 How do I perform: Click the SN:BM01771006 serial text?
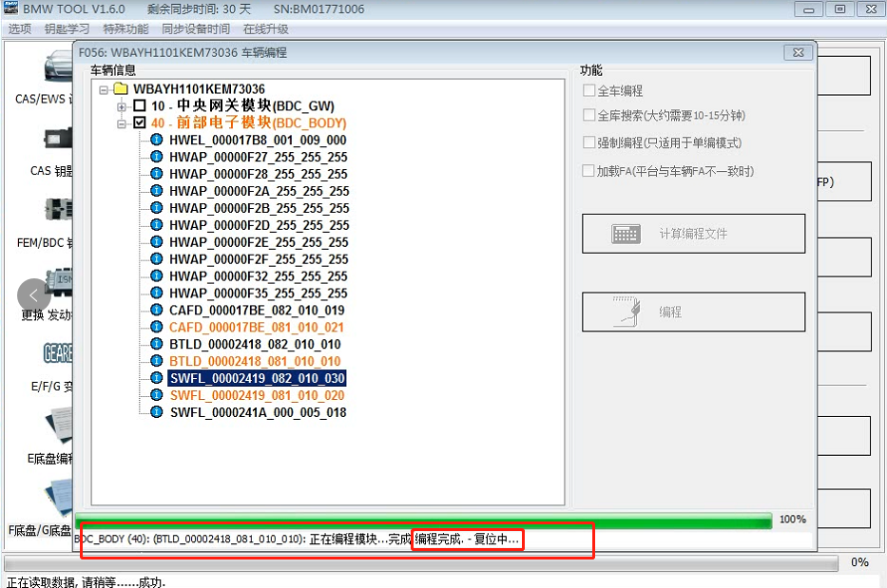(318, 9)
